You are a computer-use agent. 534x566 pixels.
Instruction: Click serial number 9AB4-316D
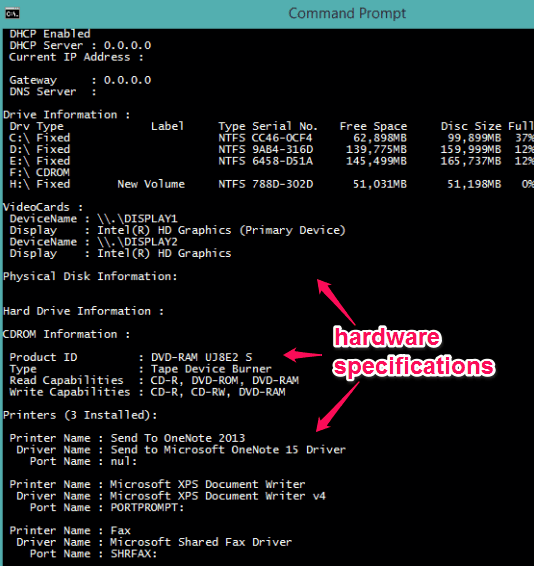click(x=282, y=149)
